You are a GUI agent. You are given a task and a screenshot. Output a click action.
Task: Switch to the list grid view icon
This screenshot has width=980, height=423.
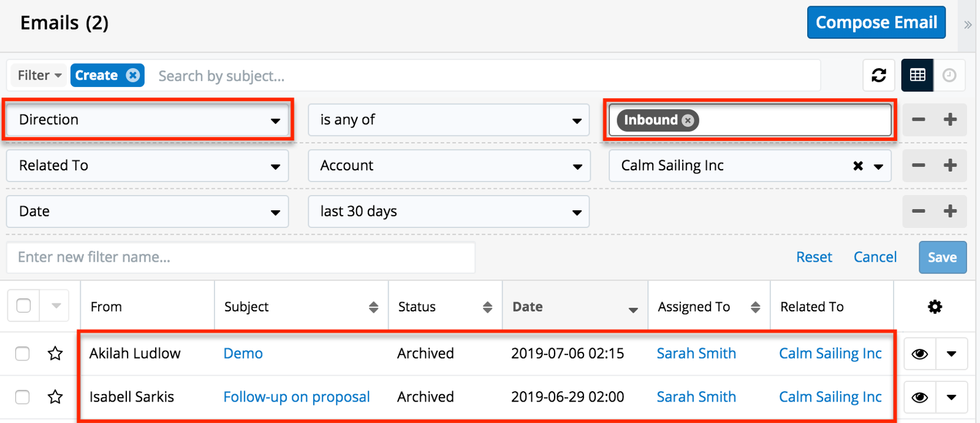coord(917,75)
